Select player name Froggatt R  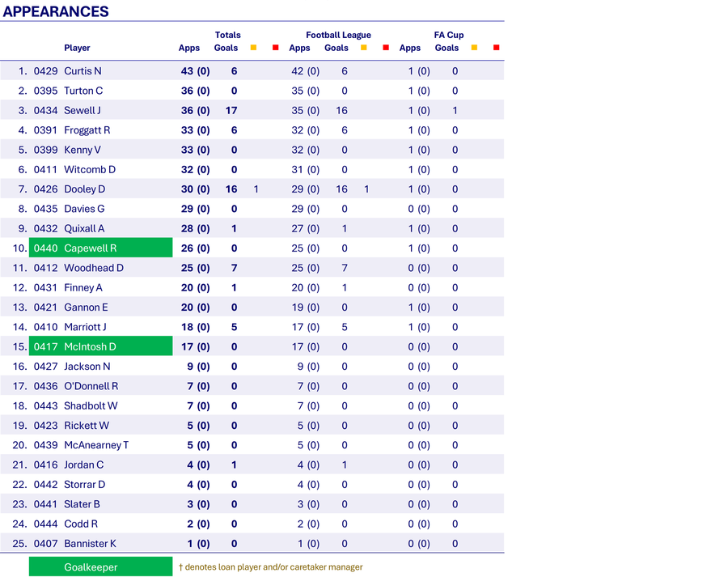pos(87,130)
